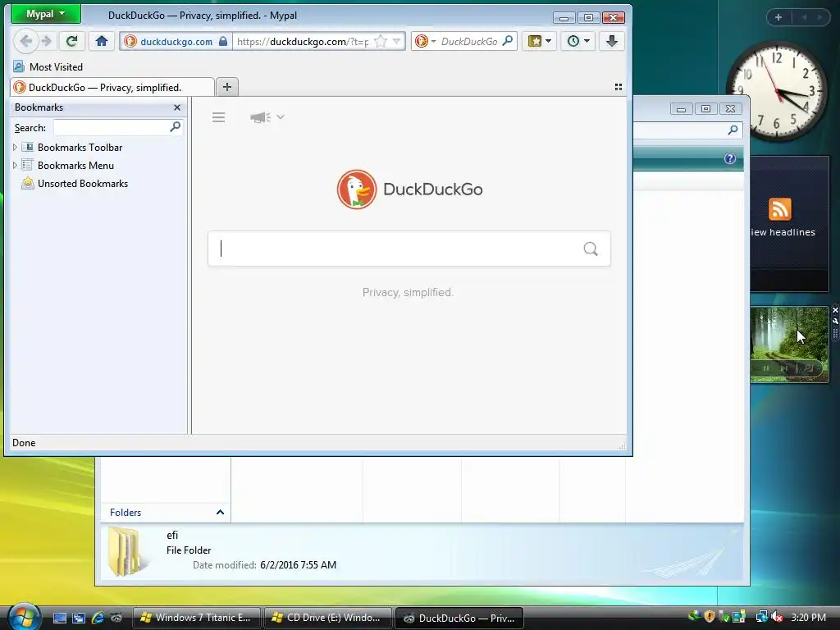Open the Downloads arrow button
Screen dimensions: 840x630
point(612,41)
